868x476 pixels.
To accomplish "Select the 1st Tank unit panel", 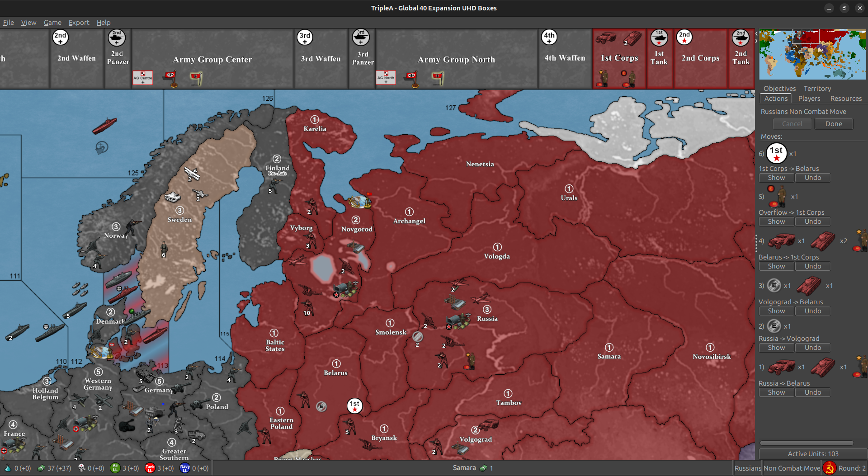I will (x=660, y=58).
